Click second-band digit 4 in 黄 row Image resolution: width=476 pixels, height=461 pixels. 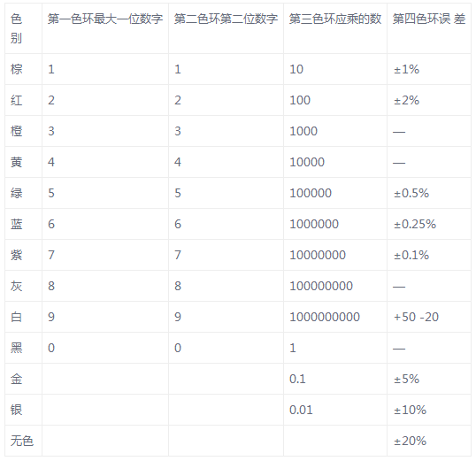178,163
